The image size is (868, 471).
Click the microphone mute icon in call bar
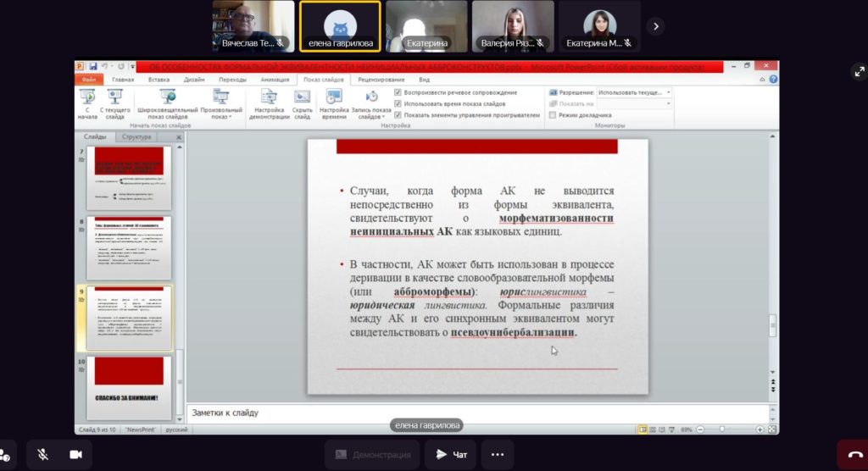[42, 454]
